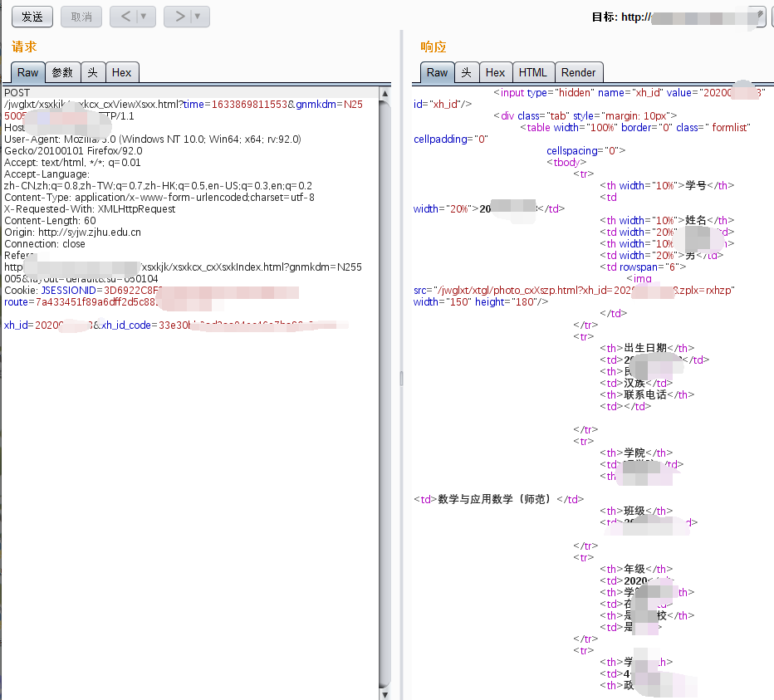Click the request pane vertical scrollbar track

pyautogui.click(x=385, y=393)
